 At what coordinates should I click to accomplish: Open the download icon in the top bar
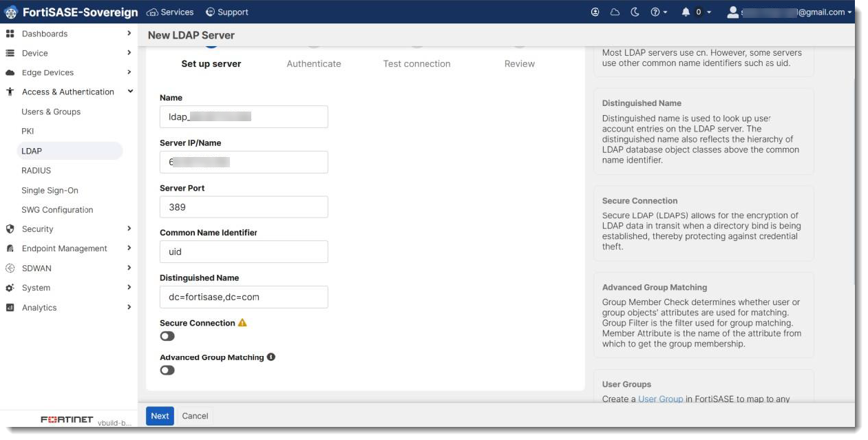pyautogui.click(x=595, y=12)
